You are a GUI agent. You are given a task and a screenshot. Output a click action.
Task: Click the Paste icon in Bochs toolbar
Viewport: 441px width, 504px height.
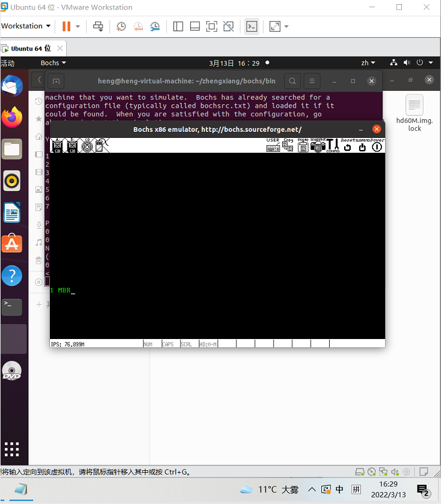tap(303, 145)
